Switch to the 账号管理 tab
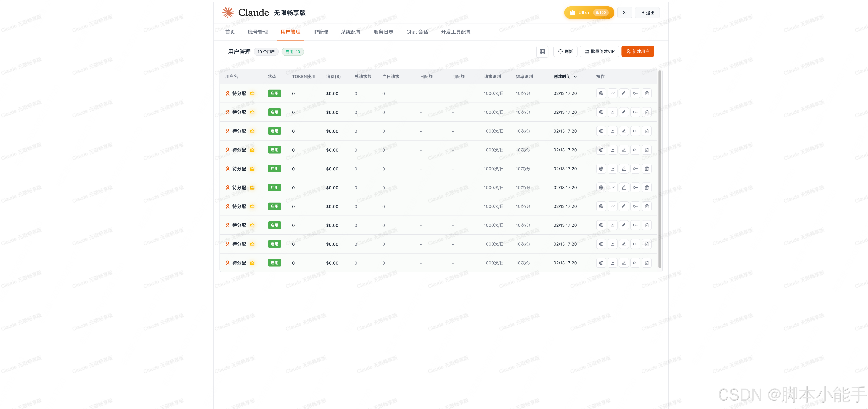This screenshot has height=409, width=868. click(x=258, y=32)
